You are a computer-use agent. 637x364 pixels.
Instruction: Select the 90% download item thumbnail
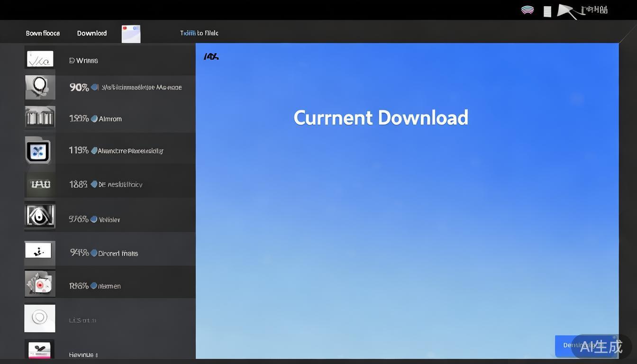40,87
